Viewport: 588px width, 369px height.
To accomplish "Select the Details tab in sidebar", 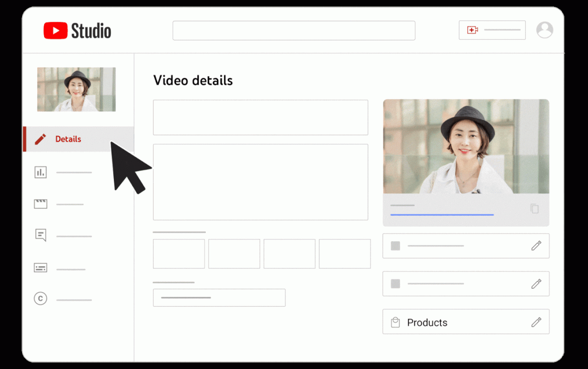I will point(68,139).
